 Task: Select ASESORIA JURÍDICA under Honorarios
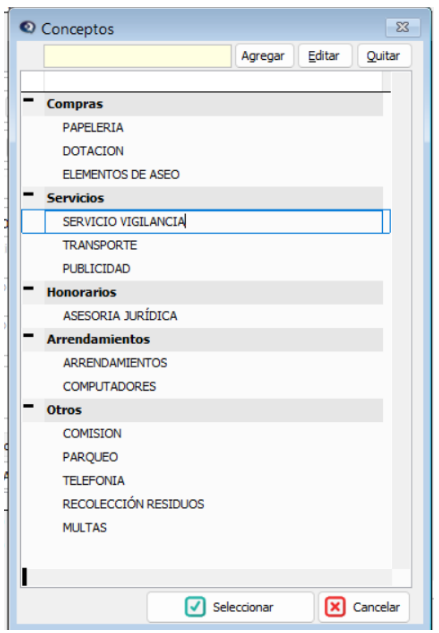[x=120, y=316]
